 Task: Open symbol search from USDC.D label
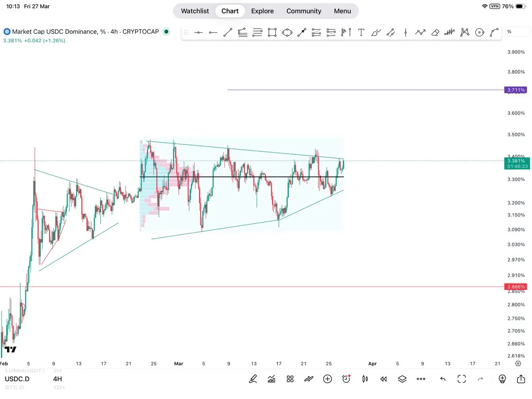tap(17, 379)
